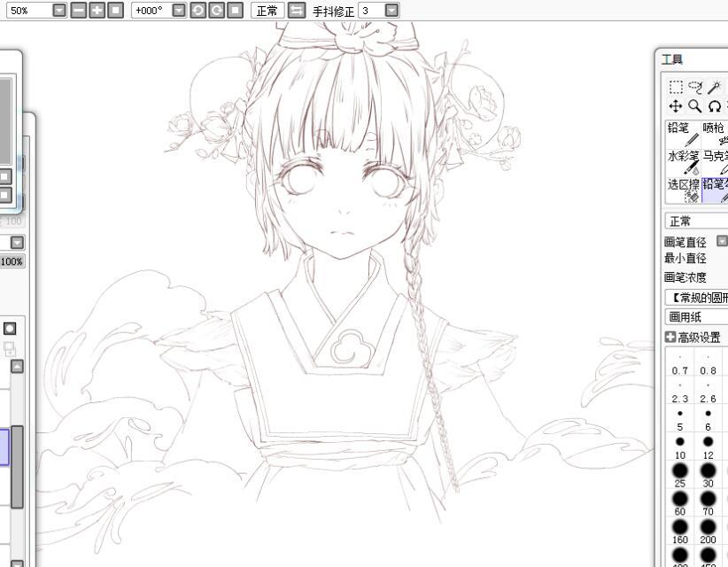Open the dropdown arrow above 100% field
Viewport: 728px width, 567px height.
17,242
